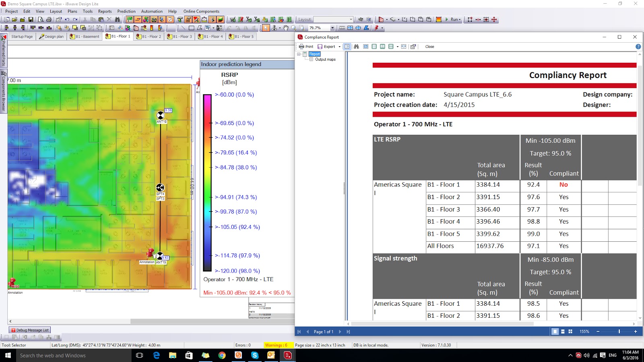Click the binoculars Find icon in main toolbar

pyautogui.click(x=118, y=19)
